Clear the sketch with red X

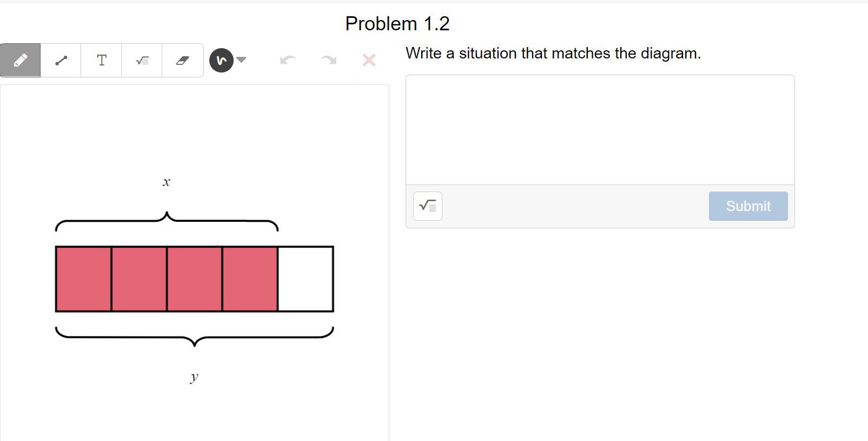[369, 60]
